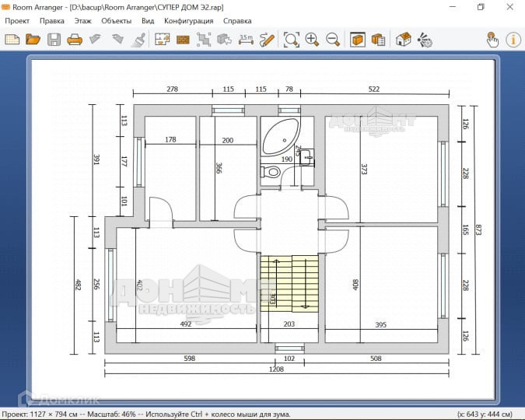The height and width of the screenshot is (420, 525).
Task: Open the info icon at the toolbar's right end
Action: tap(513, 39)
